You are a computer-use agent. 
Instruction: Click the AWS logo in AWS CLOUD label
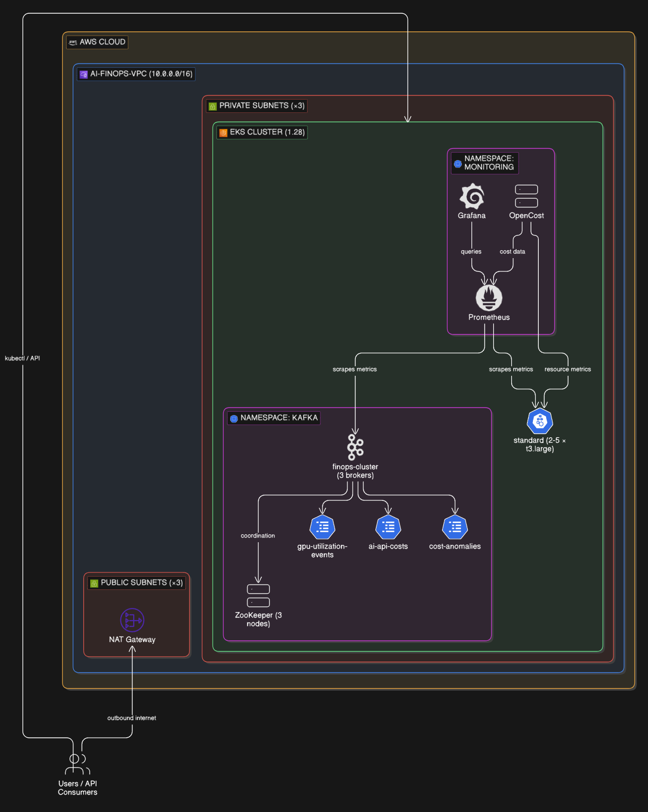73,42
